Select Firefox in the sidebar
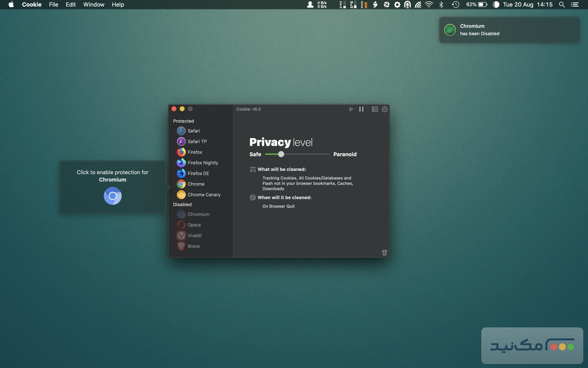Image resolution: width=588 pixels, height=368 pixels. point(195,152)
